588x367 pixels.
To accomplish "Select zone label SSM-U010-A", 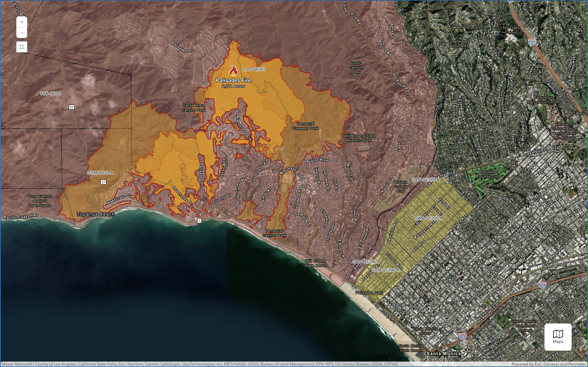I will 100,173.
